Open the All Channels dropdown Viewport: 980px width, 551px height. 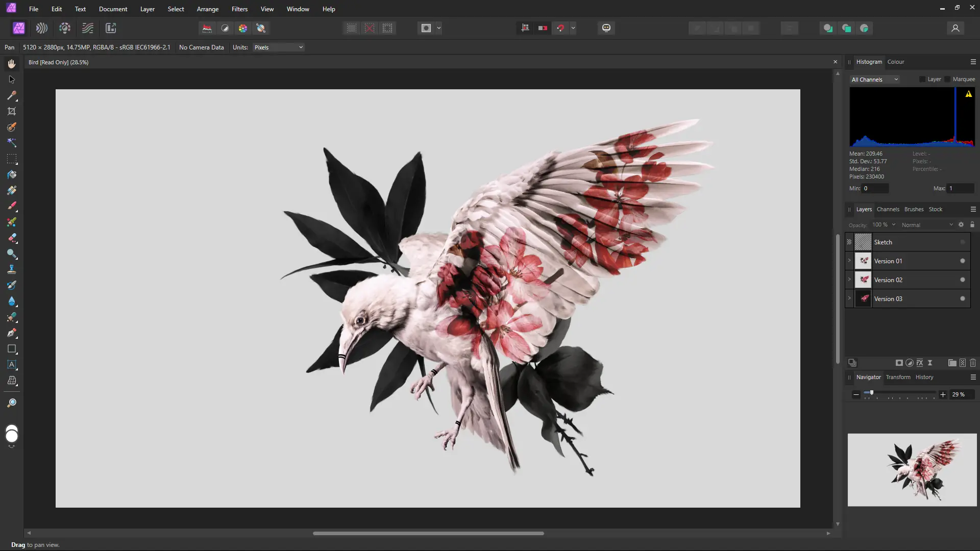pyautogui.click(x=874, y=80)
